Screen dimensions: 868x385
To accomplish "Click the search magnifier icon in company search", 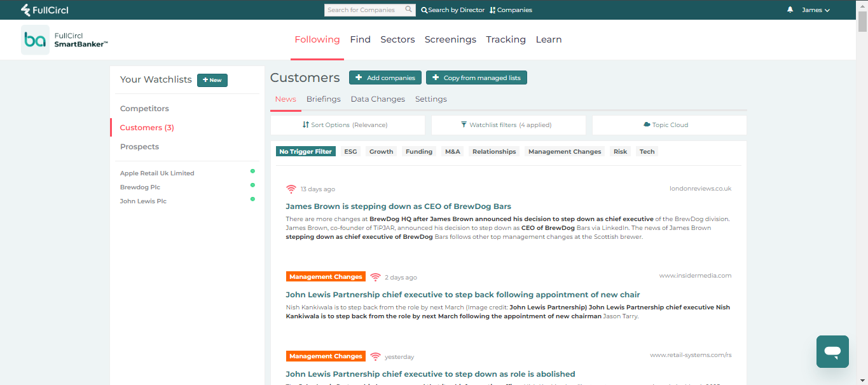I will tap(408, 10).
